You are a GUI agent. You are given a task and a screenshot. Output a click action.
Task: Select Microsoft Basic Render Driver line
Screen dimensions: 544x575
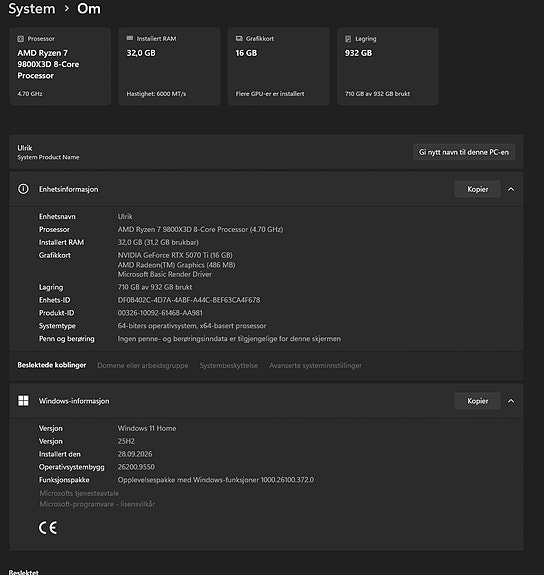[165, 274]
